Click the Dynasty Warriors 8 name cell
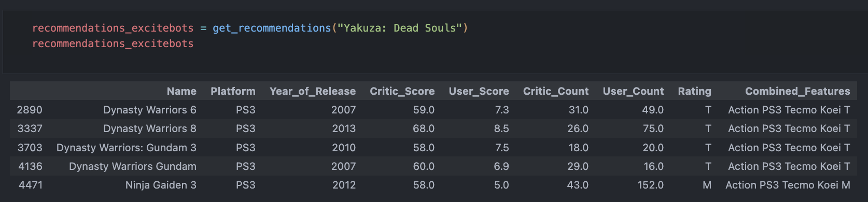The height and width of the screenshot is (202, 868). tap(150, 128)
